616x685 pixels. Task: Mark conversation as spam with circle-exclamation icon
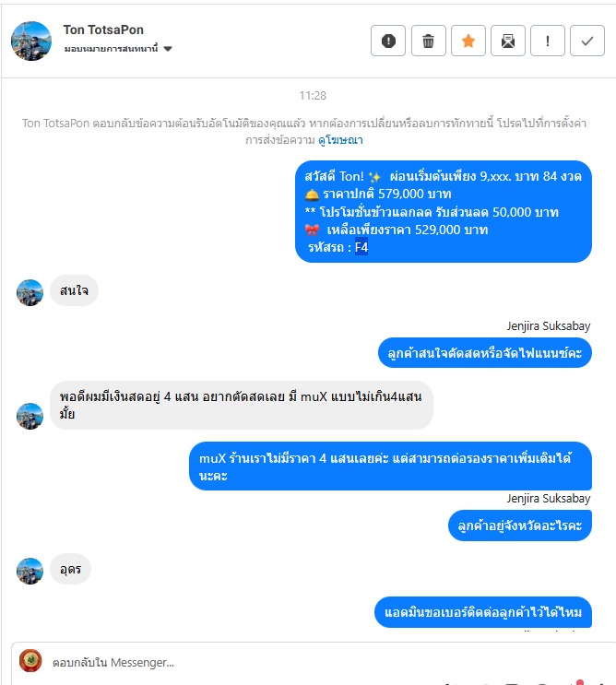pos(388,41)
